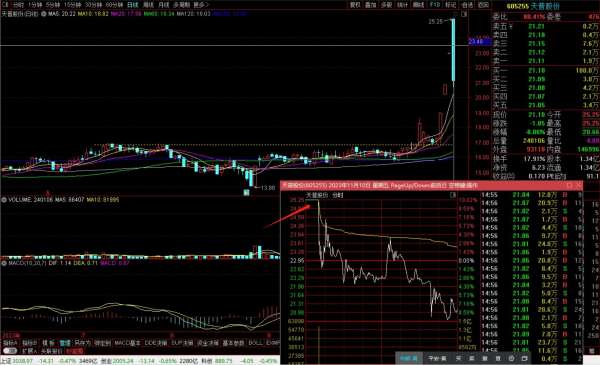
Task: Flip the toggle switch left of 扩展
Action: 10,350
